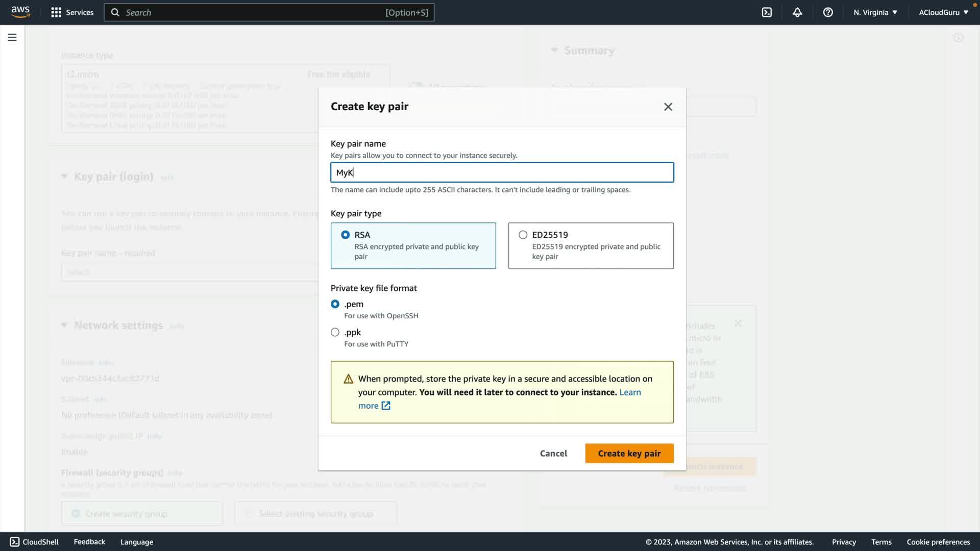Click the AWS logo home icon
The image size is (980, 551).
click(20, 12)
